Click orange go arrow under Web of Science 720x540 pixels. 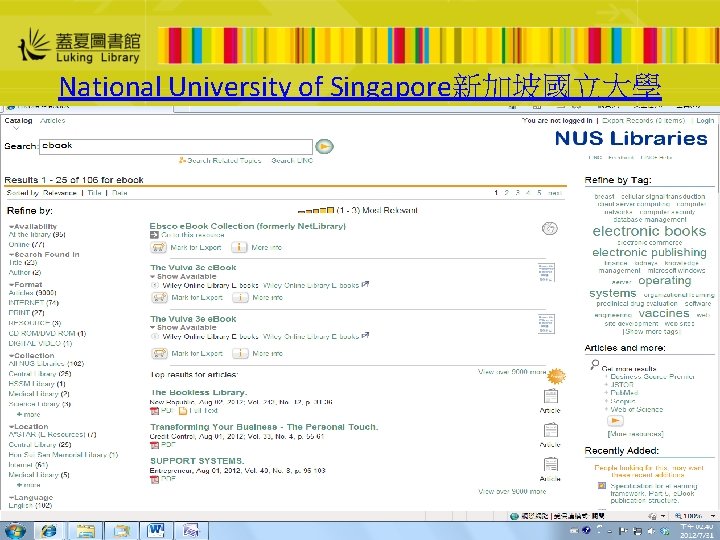(x=615, y=421)
